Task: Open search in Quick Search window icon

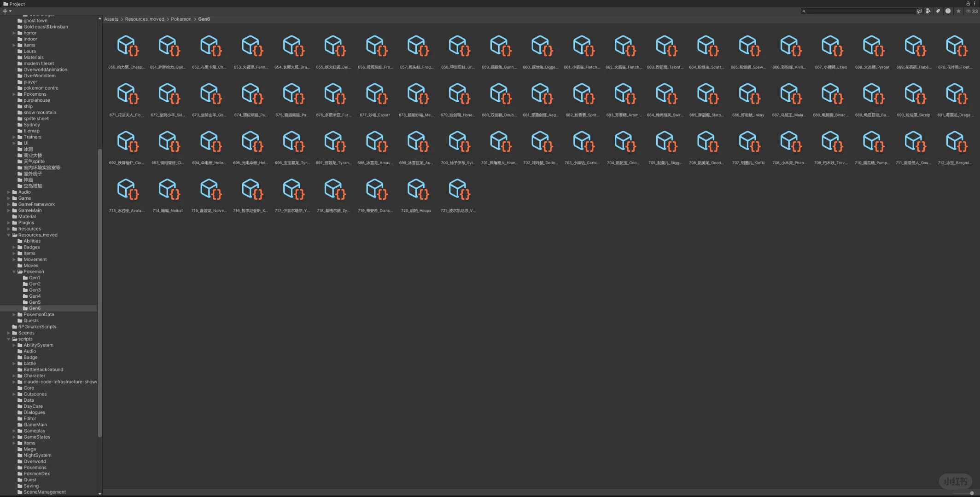Action: [919, 11]
